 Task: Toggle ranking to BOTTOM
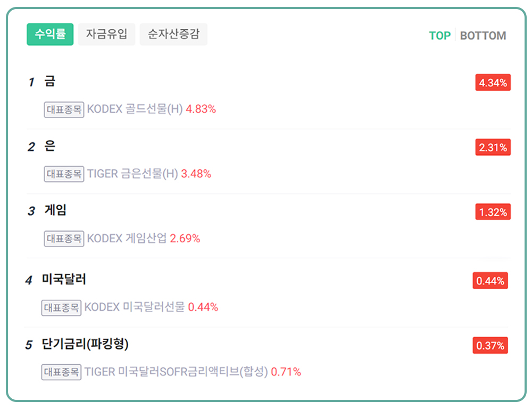(x=483, y=36)
